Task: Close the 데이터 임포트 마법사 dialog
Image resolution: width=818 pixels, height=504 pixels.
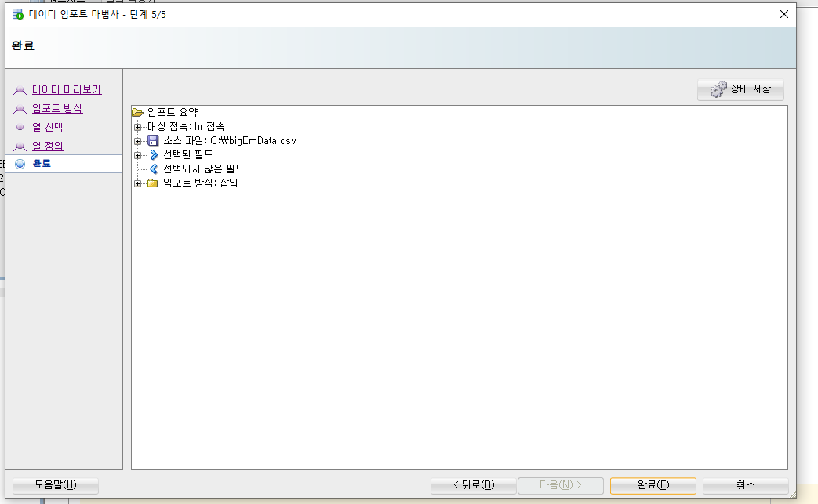Action: [x=784, y=14]
